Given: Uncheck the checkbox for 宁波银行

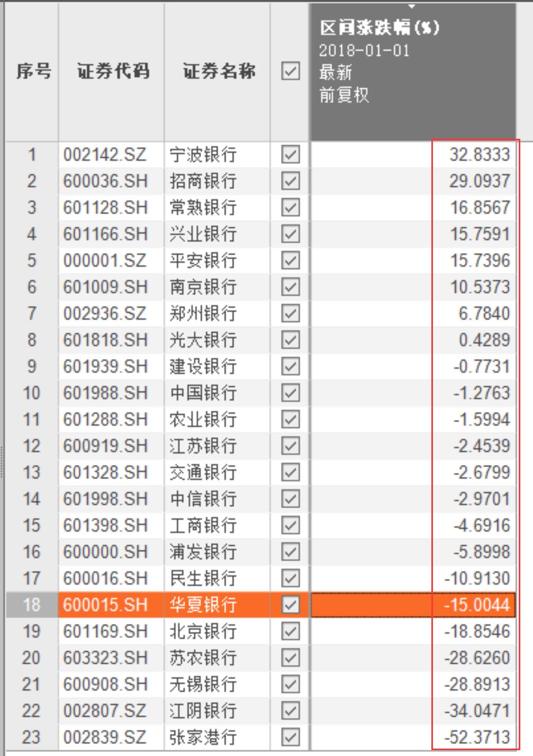Looking at the screenshot, I should [291, 154].
